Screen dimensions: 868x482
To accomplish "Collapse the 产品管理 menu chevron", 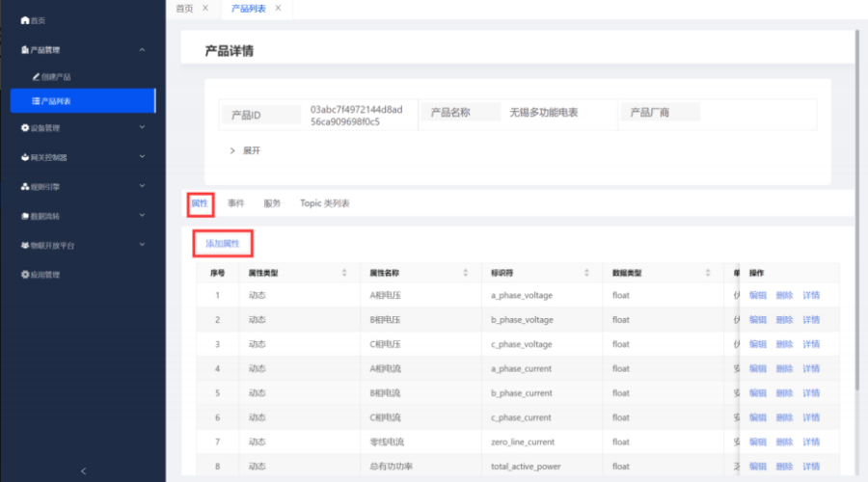I will [143, 50].
